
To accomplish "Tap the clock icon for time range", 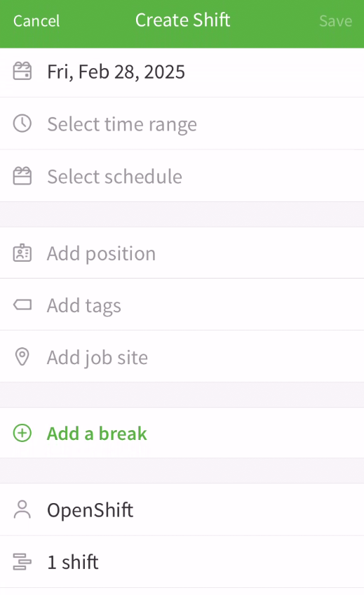I will [22, 123].
